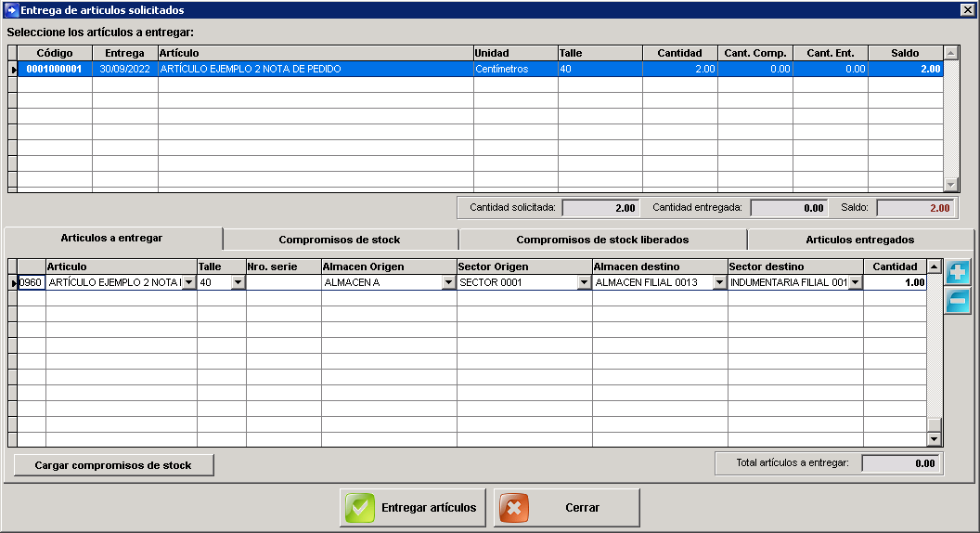Click Cant. Comp. column header
Image resolution: width=980 pixels, height=533 pixels.
tap(755, 53)
